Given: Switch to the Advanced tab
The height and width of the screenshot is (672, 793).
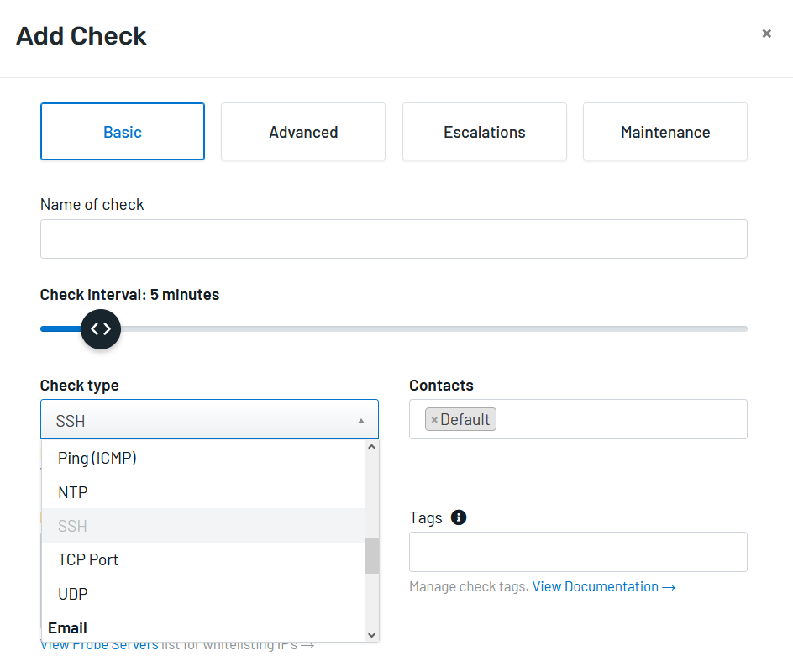Looking at the screenshot, I should [302, 132].
